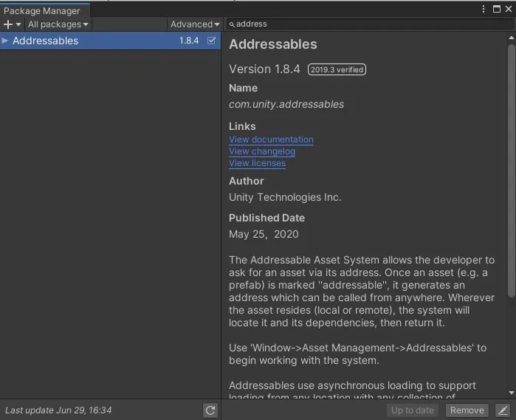Open the View licenses link
The width and height of the screenshot is (516, 420).
coord(257,163)
